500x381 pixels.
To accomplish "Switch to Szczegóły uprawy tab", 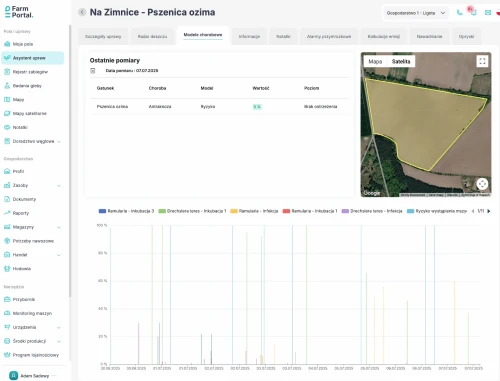I will tap(103, 36).
